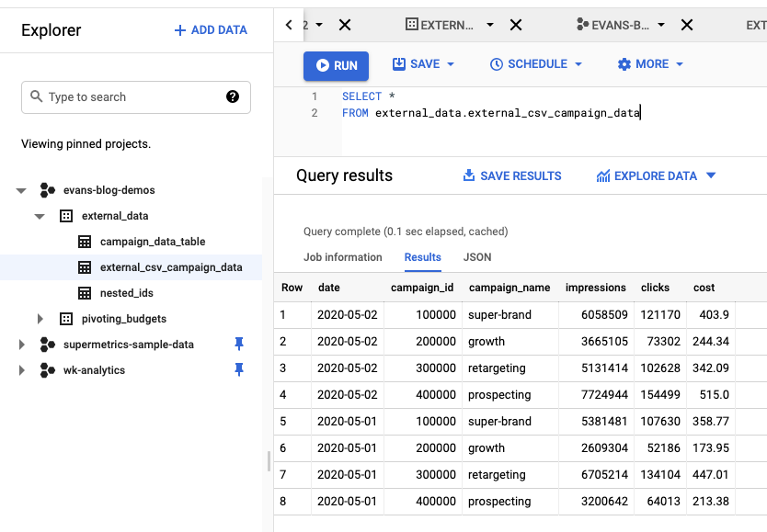
Task: Run the query
Action: point(337,65)
